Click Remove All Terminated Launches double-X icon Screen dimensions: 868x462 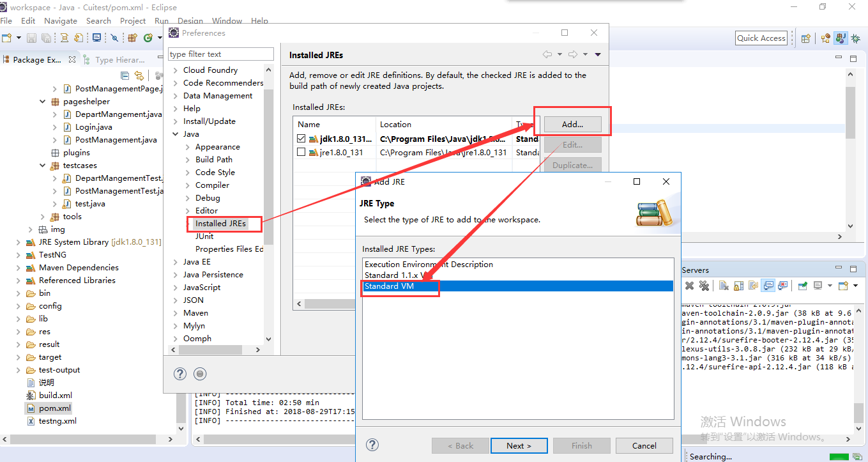click(704, 286)
